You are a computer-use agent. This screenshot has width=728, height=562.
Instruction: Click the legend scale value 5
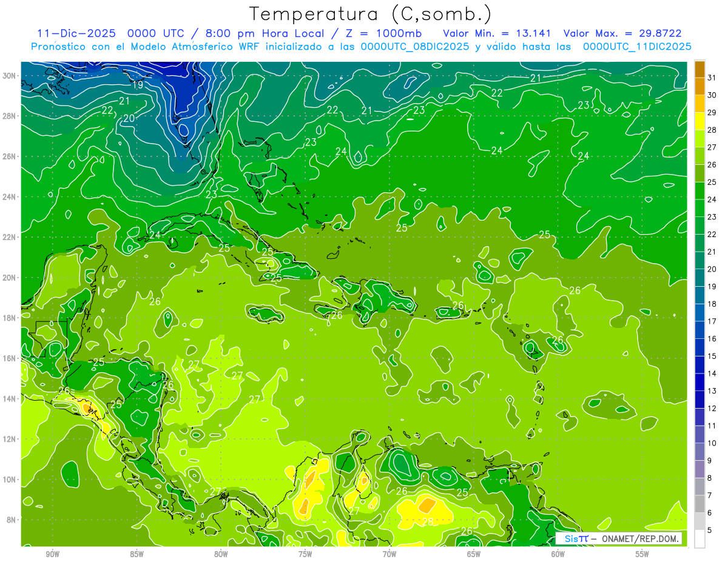point(710,530)
